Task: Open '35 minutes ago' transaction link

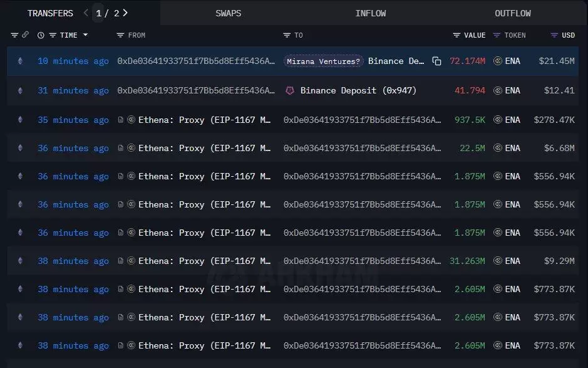Action: (73, 120)
